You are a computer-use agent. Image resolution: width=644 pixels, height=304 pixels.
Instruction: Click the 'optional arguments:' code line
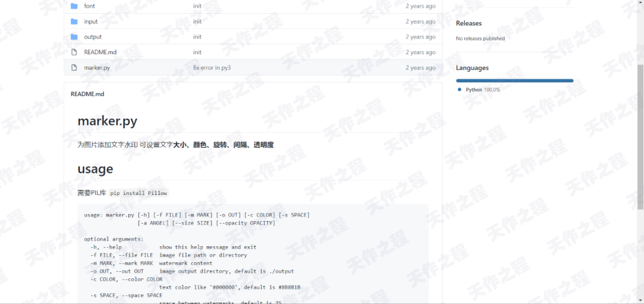(114, 239)
